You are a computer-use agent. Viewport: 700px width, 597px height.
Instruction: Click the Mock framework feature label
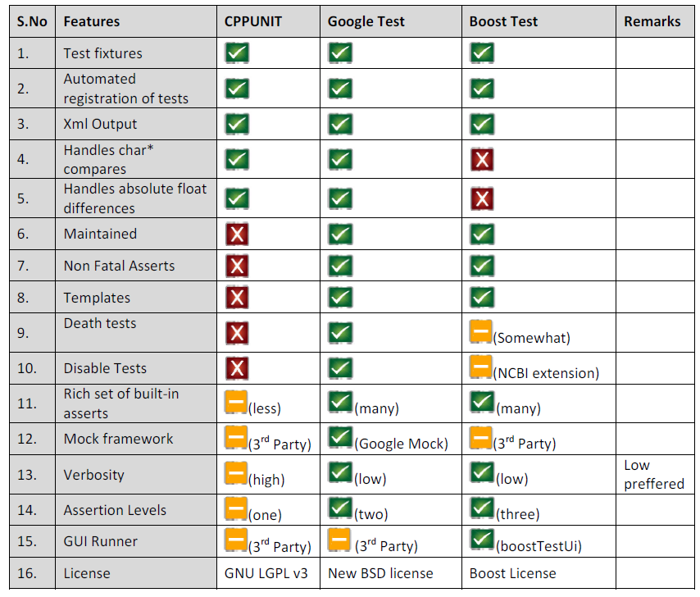click(x=119, y=439)
